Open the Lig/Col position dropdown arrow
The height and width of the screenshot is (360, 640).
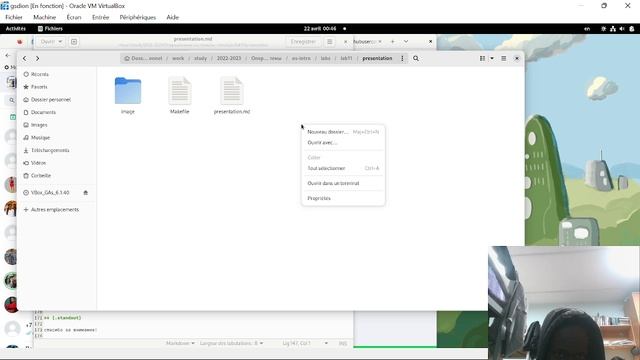(x=326, y=343)
